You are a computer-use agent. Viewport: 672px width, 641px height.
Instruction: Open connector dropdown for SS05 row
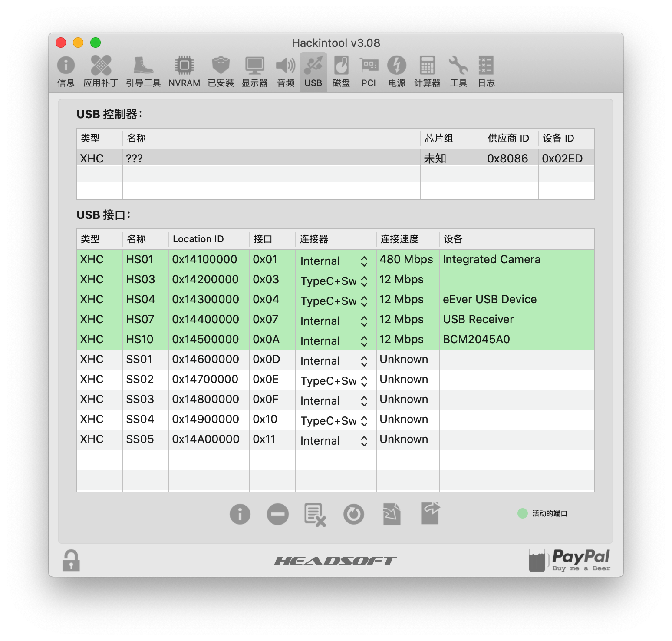[335, 441]
